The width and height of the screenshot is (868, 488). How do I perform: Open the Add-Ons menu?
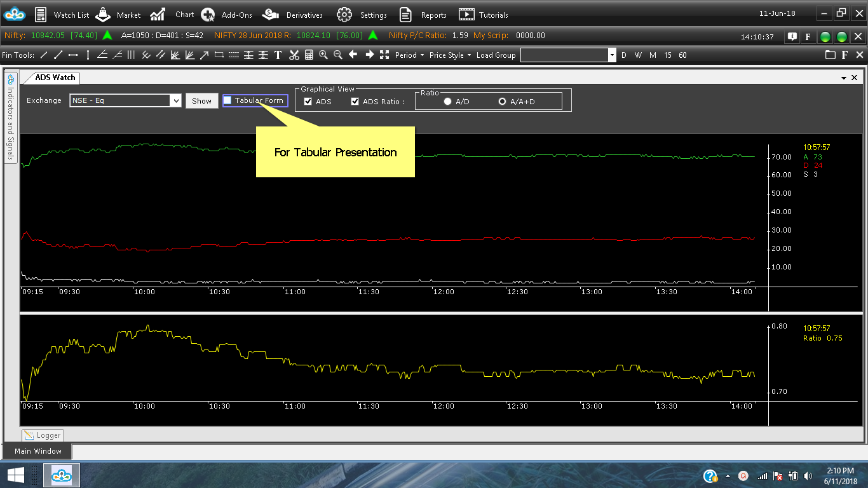pos(227,15)
